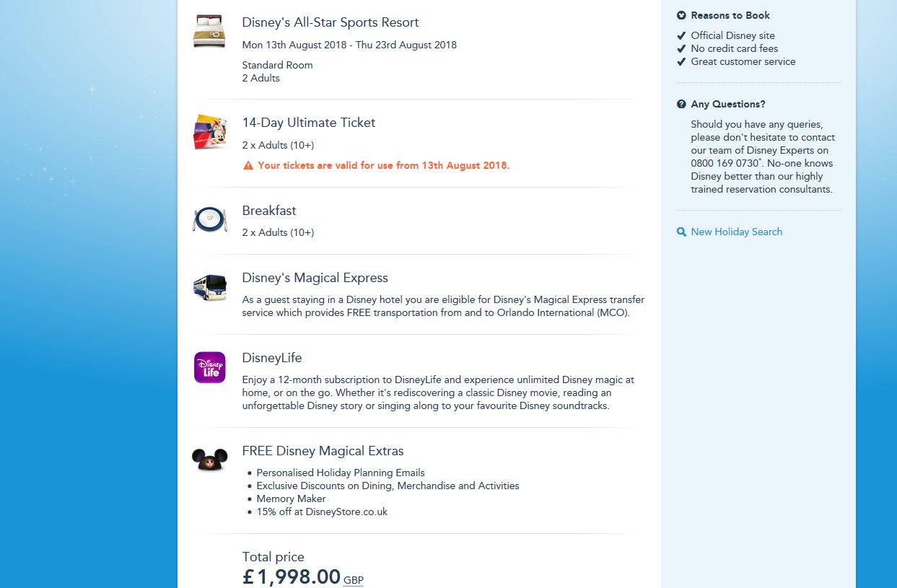Screen dimensions: 897x588
Task: Click the magnifier icon next to New Holiday Search
Action: [x=681, y=232]
